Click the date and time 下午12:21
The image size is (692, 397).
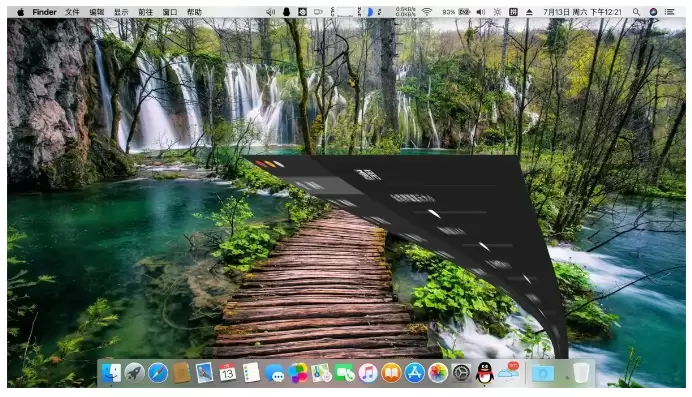[x=582, y=12]
